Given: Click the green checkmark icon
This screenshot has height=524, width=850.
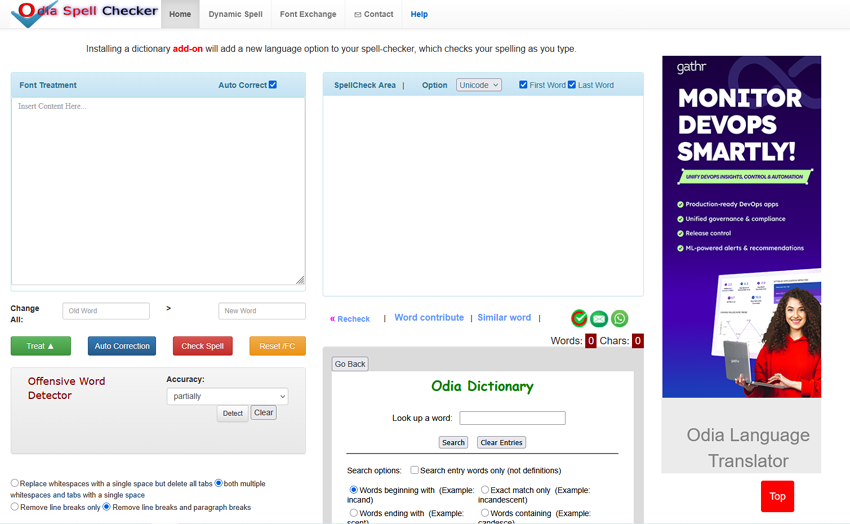Looking at the screenshot, I should pyautogui.click(x=579, y=319).
